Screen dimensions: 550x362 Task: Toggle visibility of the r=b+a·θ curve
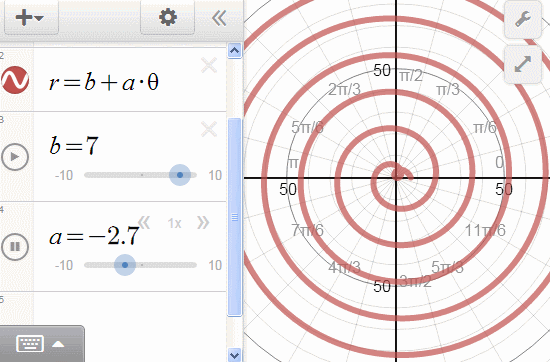pos(15,80)
